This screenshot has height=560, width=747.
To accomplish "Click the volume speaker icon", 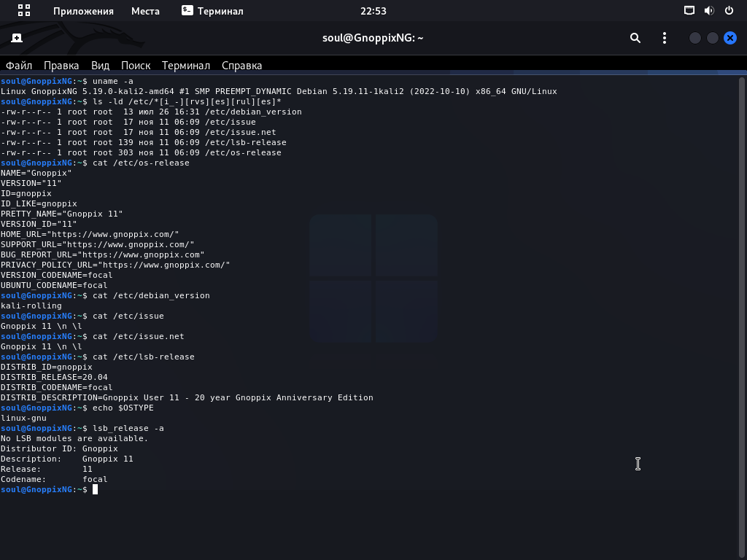I will point(709,10).
